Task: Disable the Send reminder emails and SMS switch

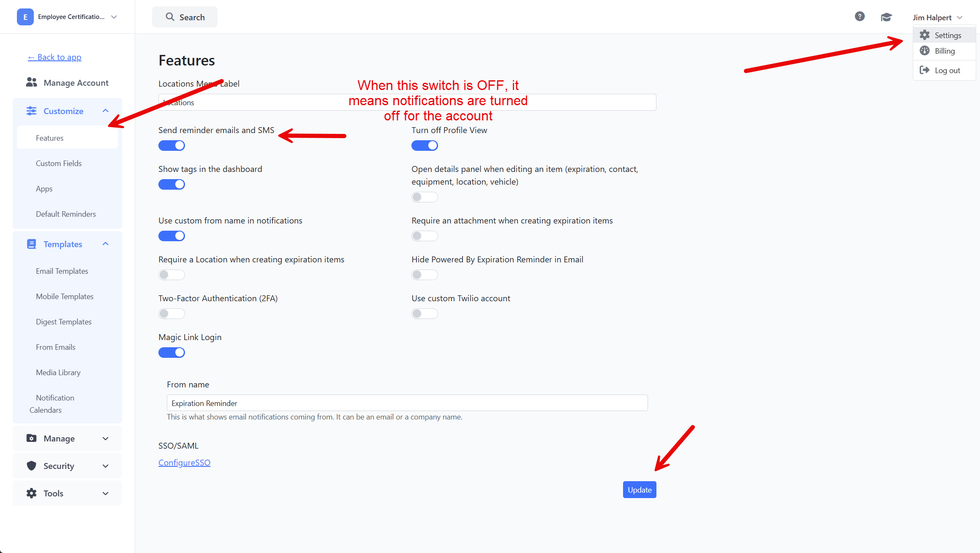Action: tap(171, 145)
